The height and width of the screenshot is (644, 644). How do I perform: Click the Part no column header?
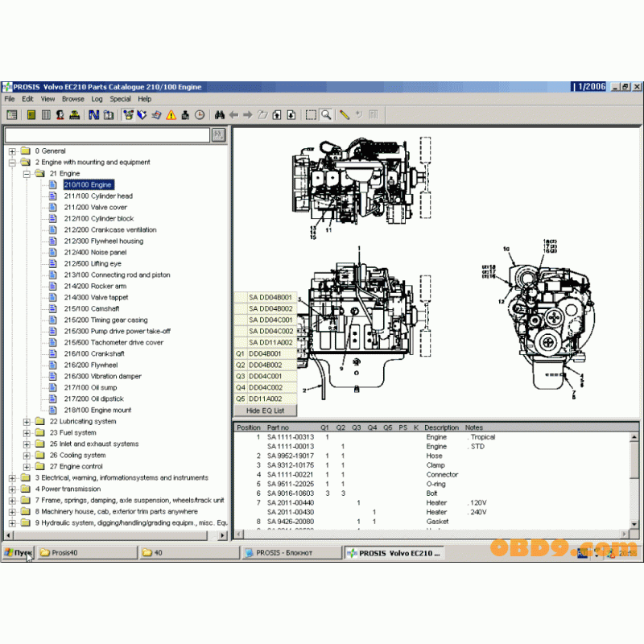coord(278,427)
